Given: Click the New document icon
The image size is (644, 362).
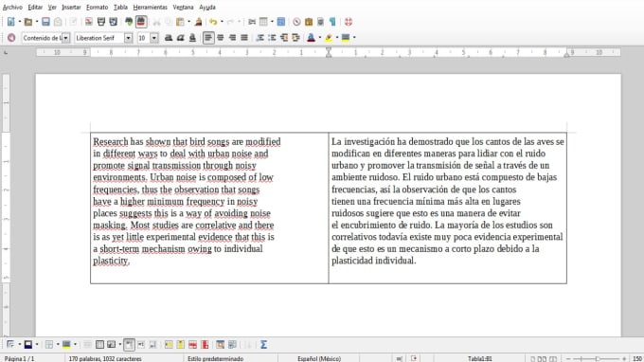Looking at the screenshot, I should [11, 22].
